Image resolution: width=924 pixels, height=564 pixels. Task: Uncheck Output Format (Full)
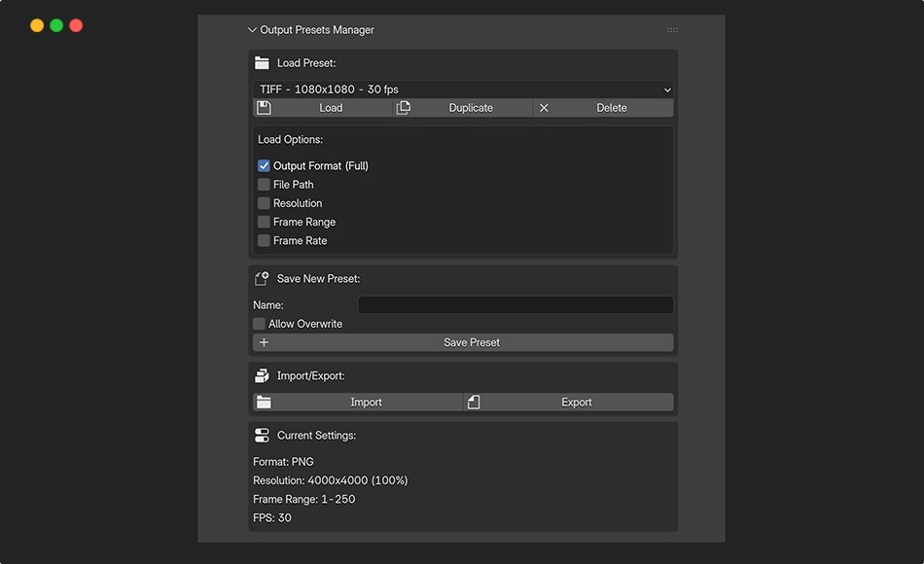pyautogui.click(x=263, y=165)
